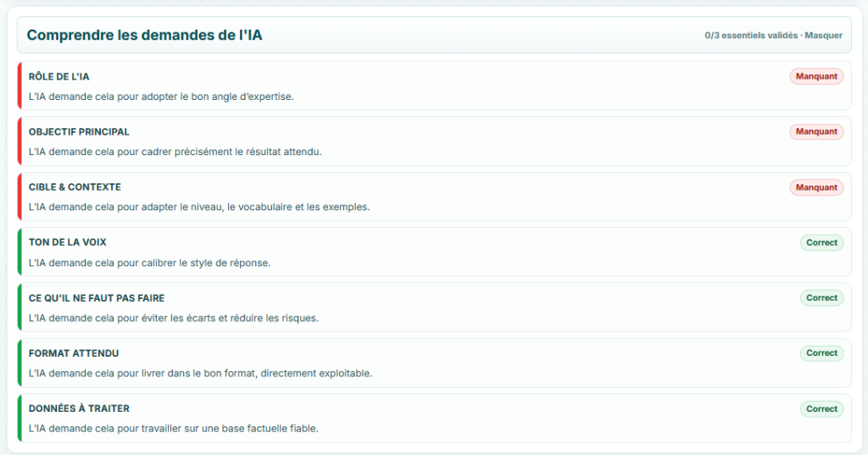868x455 pixels.
Task: Click the 0/3 essentiels validés status text
Action: coord(751,36)
